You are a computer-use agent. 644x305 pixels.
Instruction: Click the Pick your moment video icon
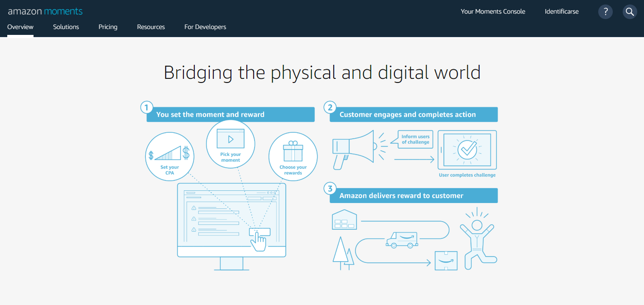click(231, 139)
